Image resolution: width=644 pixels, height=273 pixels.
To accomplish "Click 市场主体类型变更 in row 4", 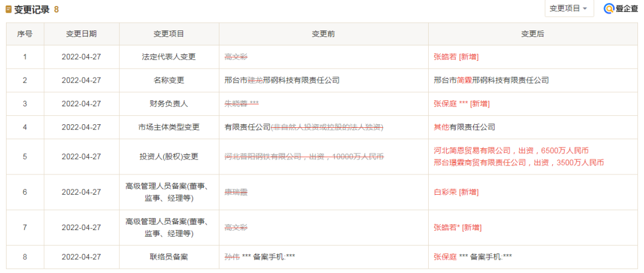I will pyautogui.click(x=169, y=127).
